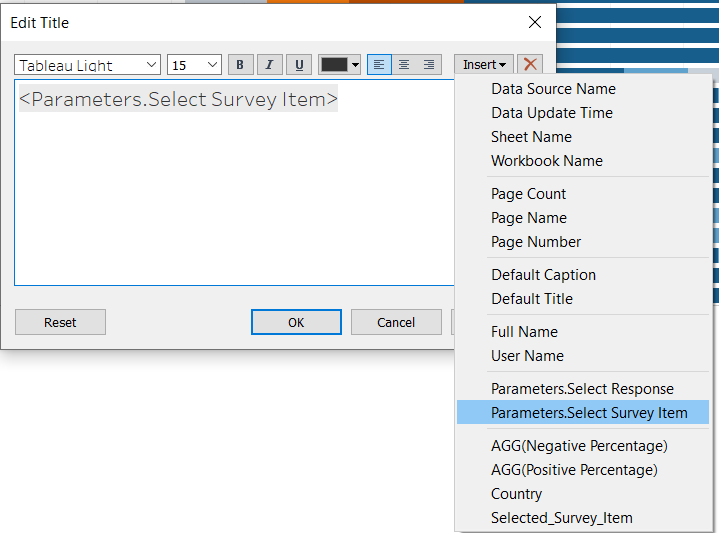This screenshot has height=533, width=719.
Task: Open the font size 15 dropdown
Action: 194,65
